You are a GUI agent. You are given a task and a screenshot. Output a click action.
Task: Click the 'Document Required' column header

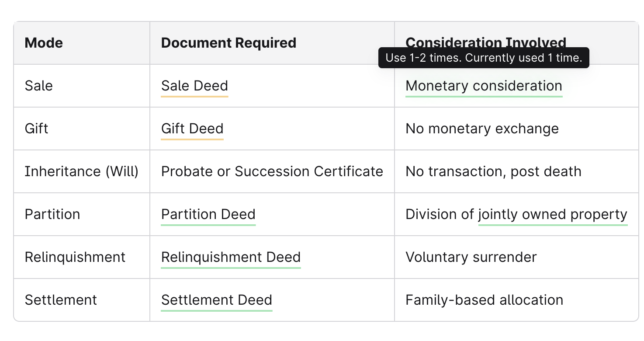[229, 43]
